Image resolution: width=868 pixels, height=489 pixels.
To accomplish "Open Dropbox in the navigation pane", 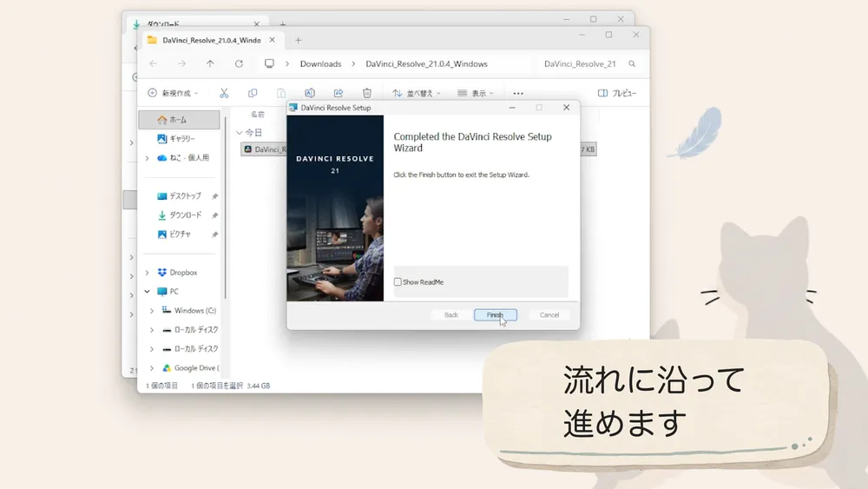I will pyautogui.click(x=177, y=273).
